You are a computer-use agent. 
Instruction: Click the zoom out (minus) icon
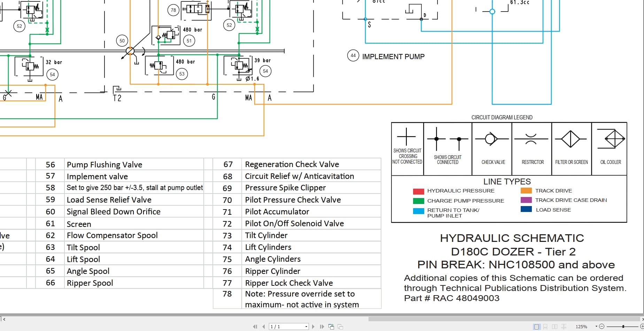click(602, 326)
